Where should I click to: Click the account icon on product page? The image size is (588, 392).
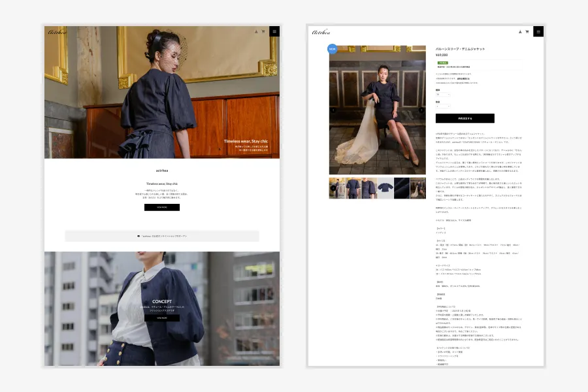520,31
